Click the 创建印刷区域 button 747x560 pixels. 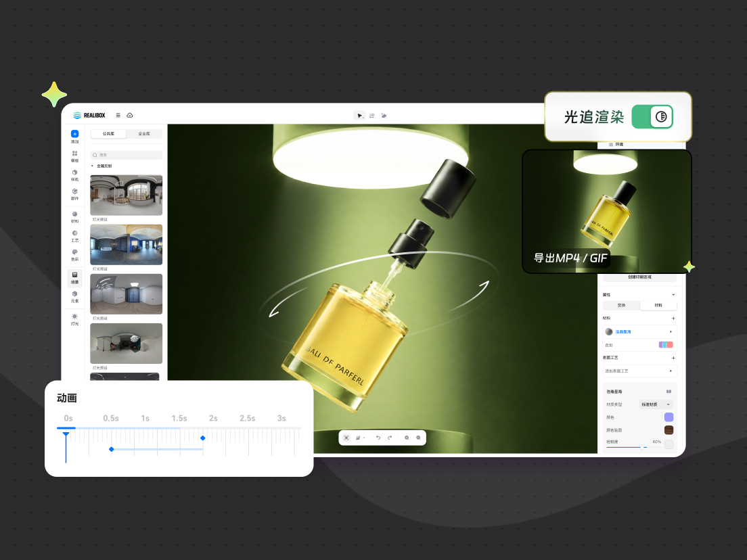click(639, 277)
